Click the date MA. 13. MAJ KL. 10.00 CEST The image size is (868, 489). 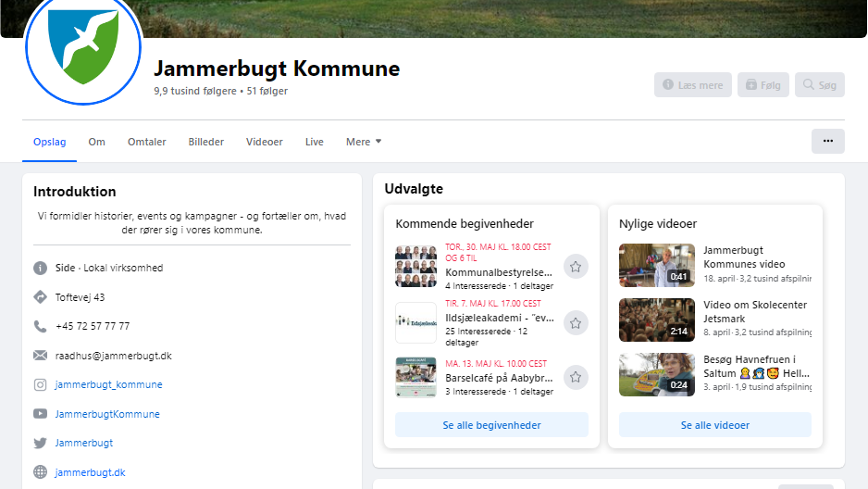(x=496, y=364)
